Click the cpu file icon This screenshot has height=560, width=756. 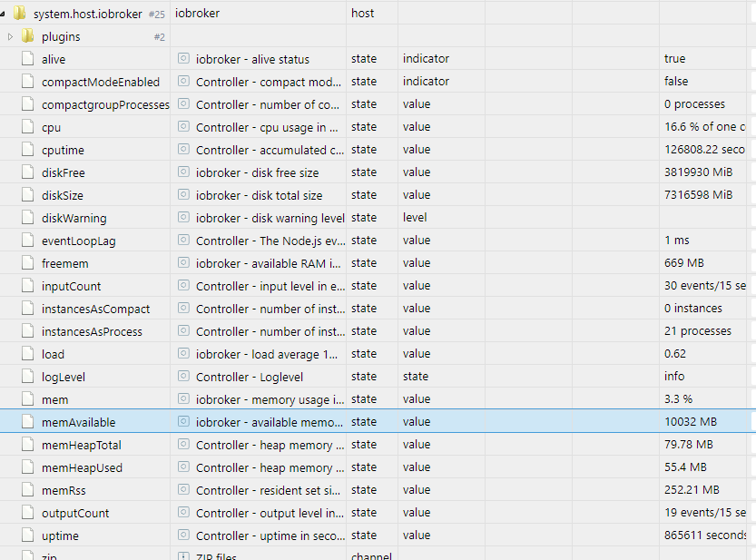coord(28,127)
